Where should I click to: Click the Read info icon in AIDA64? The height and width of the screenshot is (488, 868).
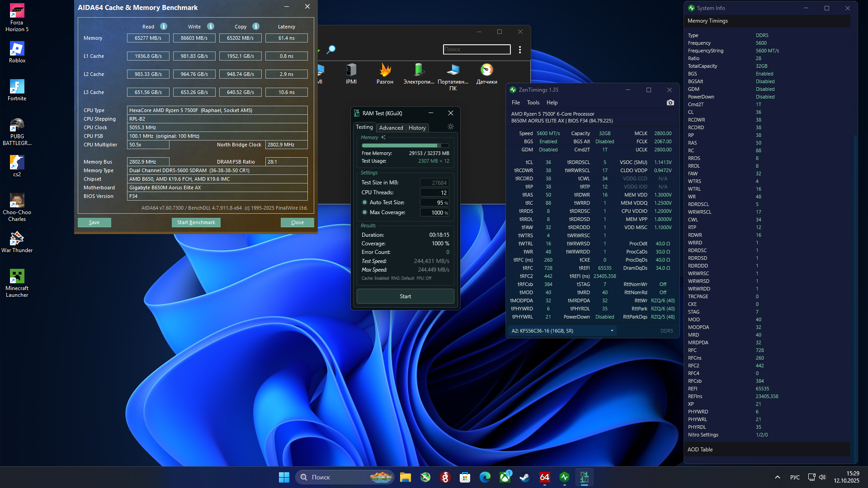(164, 26)
